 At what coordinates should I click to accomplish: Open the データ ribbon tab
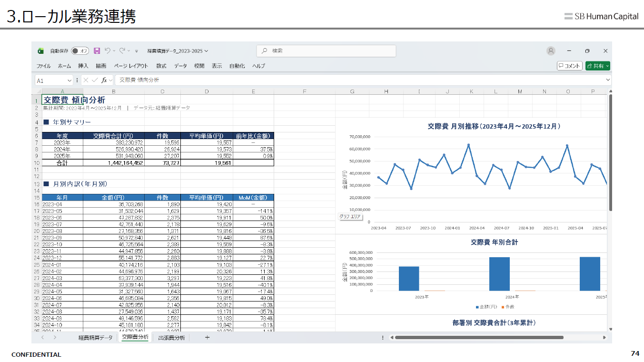coord(180,66)
